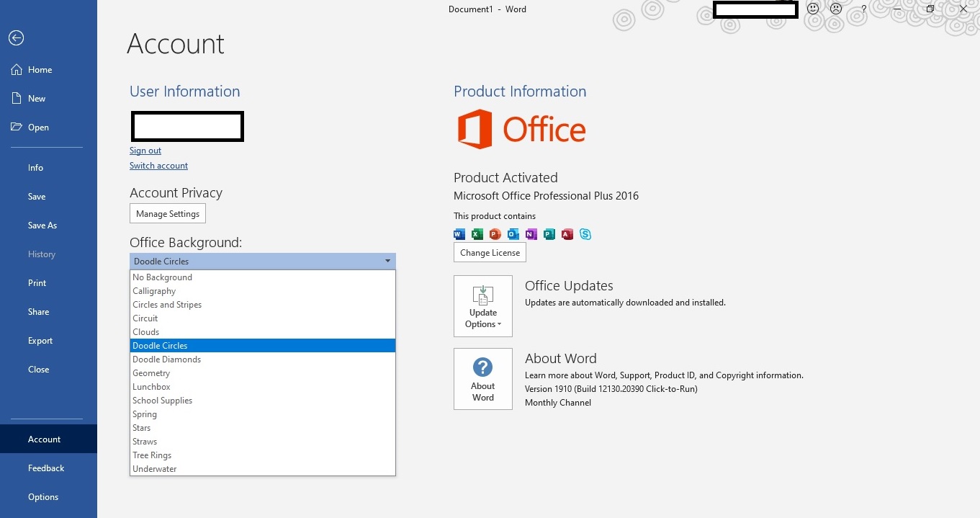Open Help via the question mark icon
Viewport: 980px width, 518px height.
864,9
